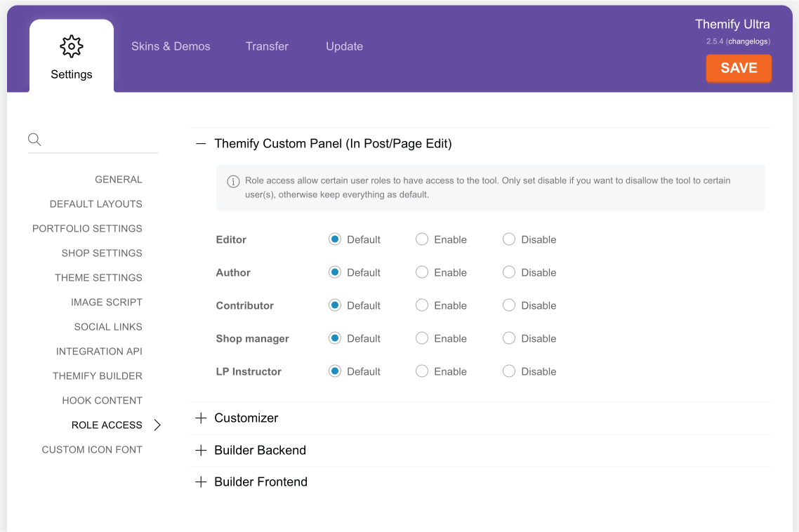Click the Settings gear icon
The height and width of the screenshot is (532, 799).
click(x=72, y=46)
